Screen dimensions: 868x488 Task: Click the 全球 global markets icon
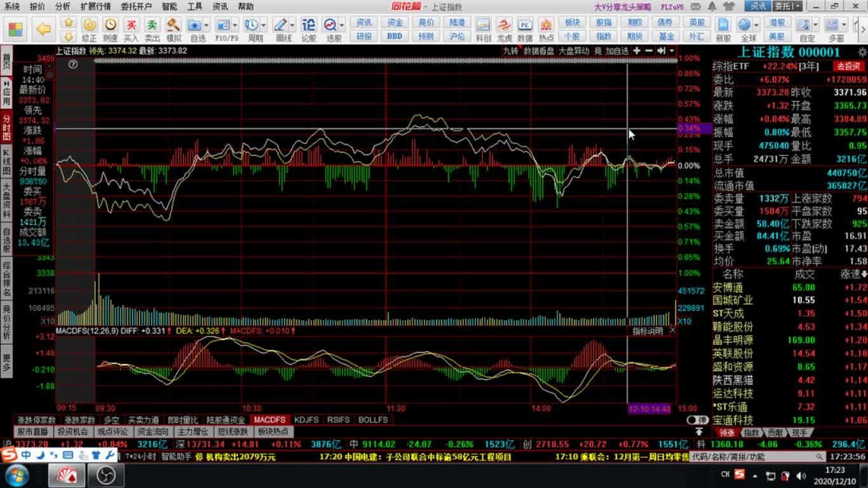point(746,25)
